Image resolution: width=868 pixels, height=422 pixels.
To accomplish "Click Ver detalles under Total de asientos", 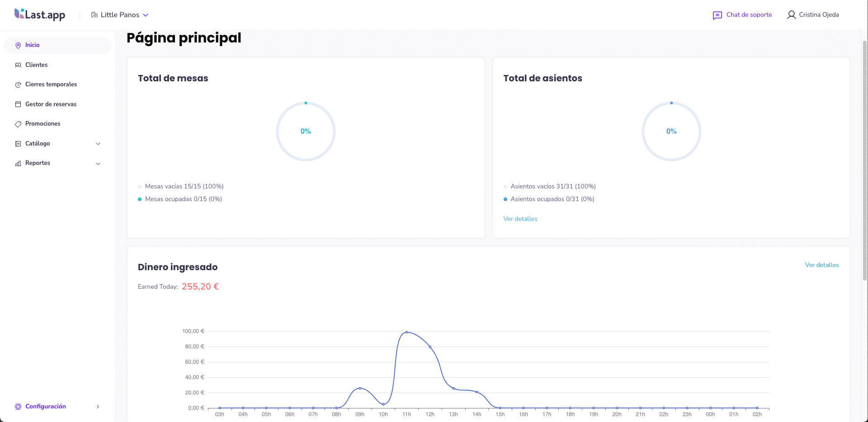I will (x=520, y=219).
